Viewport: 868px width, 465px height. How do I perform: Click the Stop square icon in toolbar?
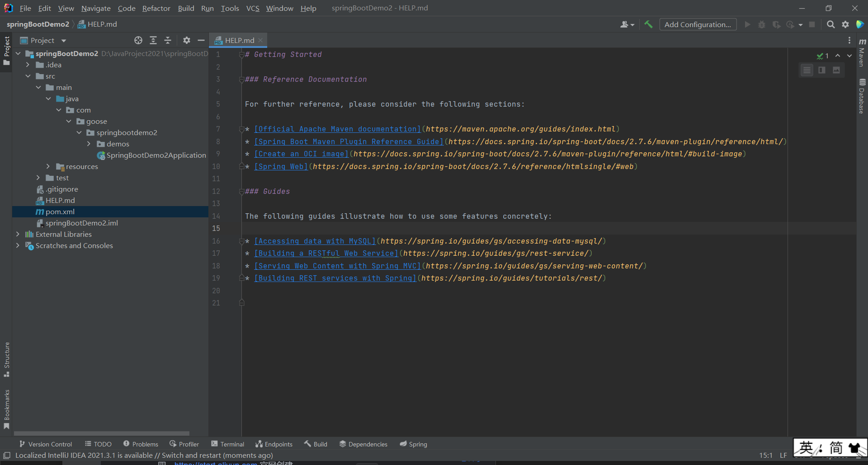click(x=812, y=24)
